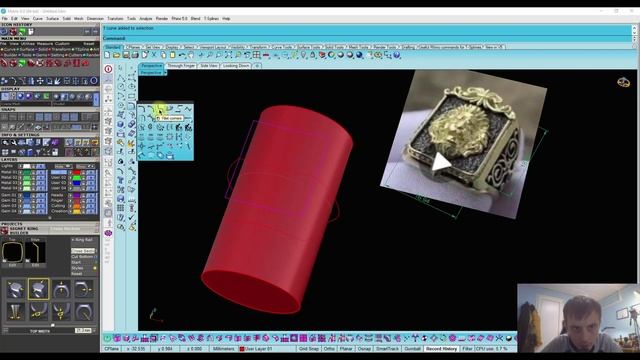
Task: Click the add viewport tab plus button
Action: click(257, 66)
